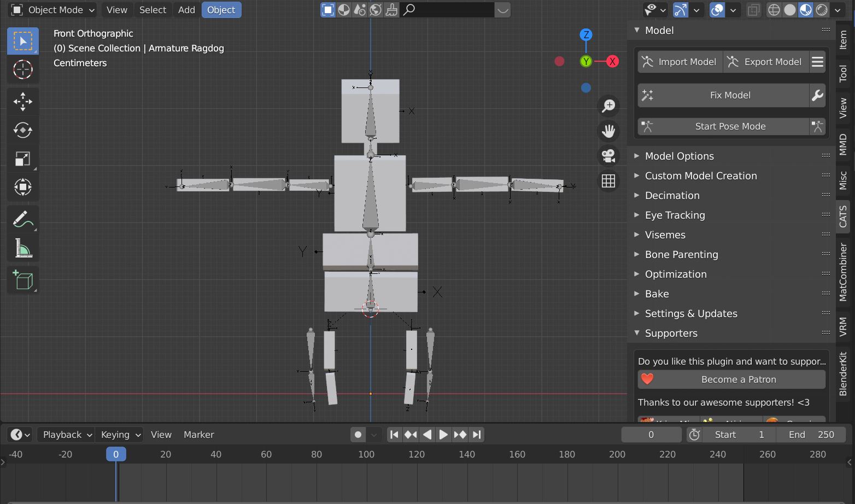Play animation in reverse
Image resolution: width=855 pixels, height=504 pixels.
[427, 435]
